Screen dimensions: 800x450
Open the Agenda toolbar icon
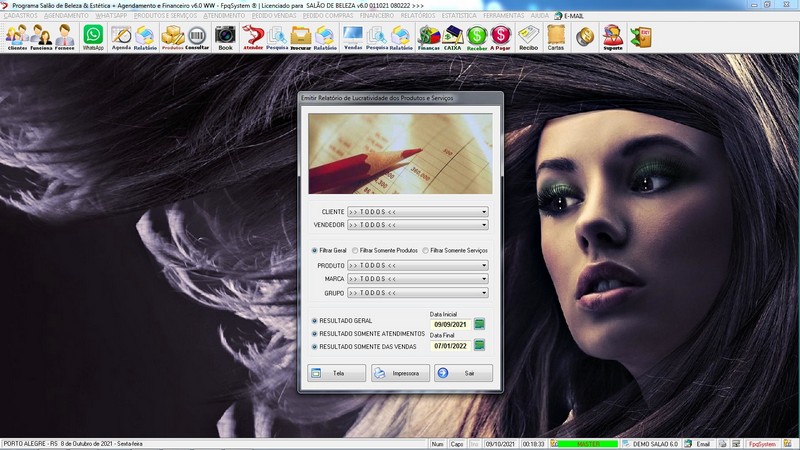121,37
